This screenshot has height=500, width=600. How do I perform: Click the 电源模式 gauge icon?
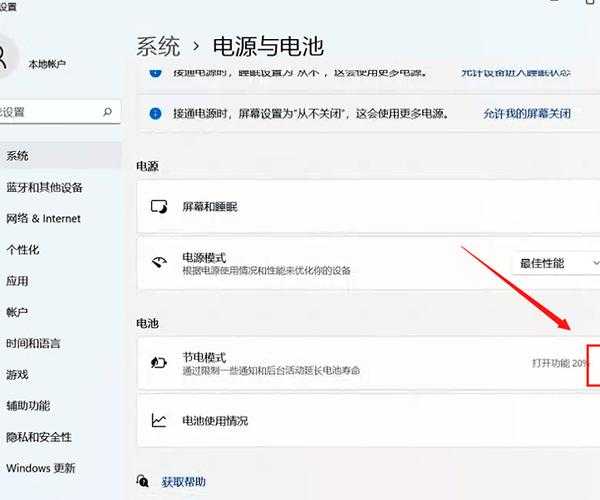coord(159,263)
